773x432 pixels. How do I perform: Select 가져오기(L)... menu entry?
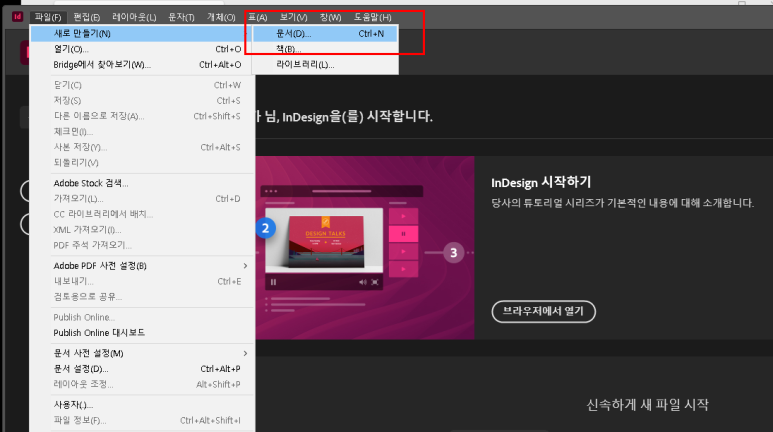click(142, 199)
